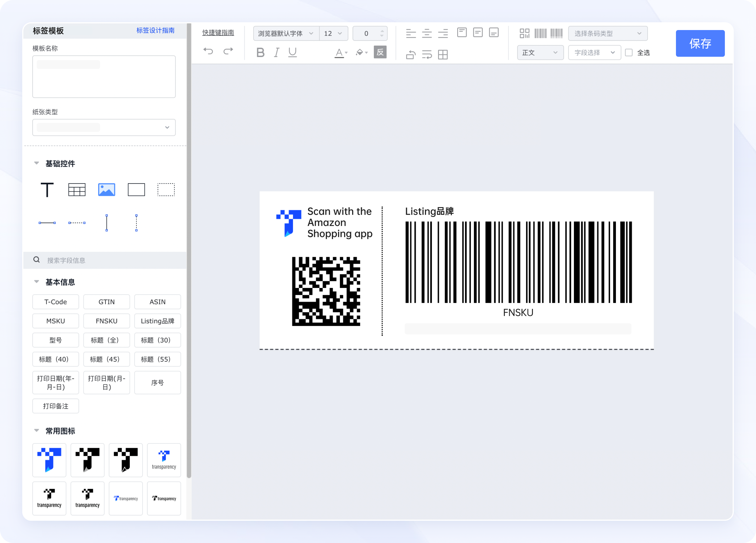Add the 序号 field

158,382
